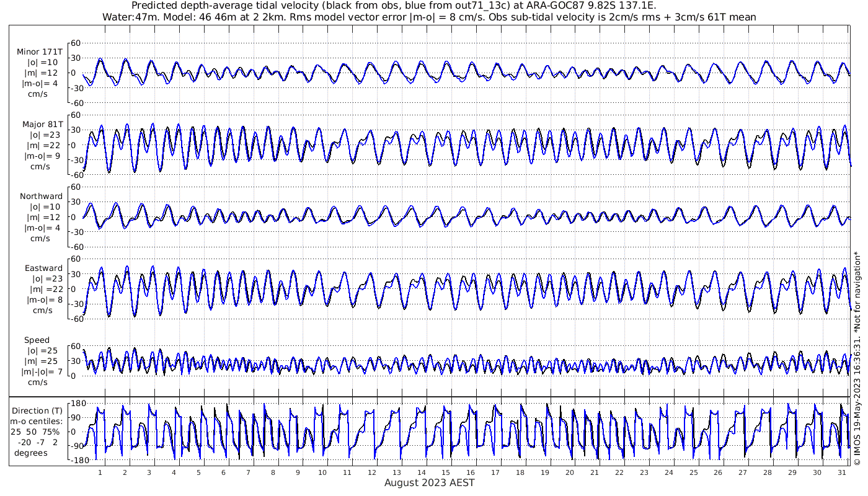Click the "Eastward" panel label
Screen dimensions: 868x496
[x=43, y=268]
